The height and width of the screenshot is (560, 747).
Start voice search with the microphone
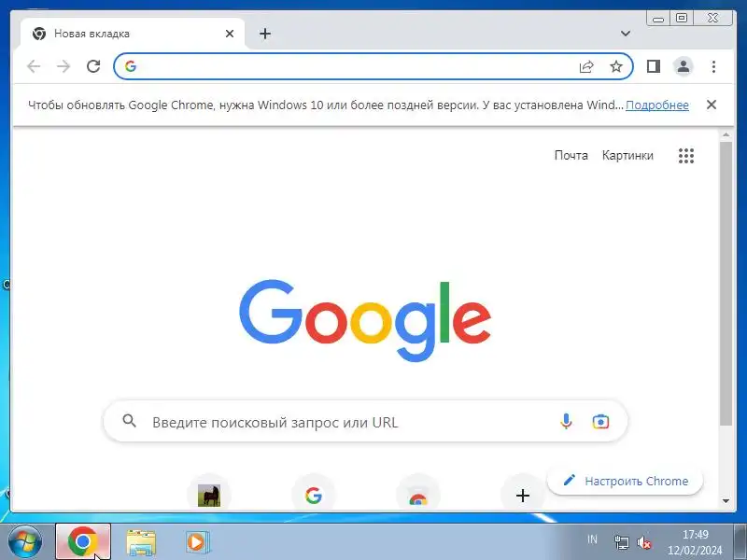point(566,422)
